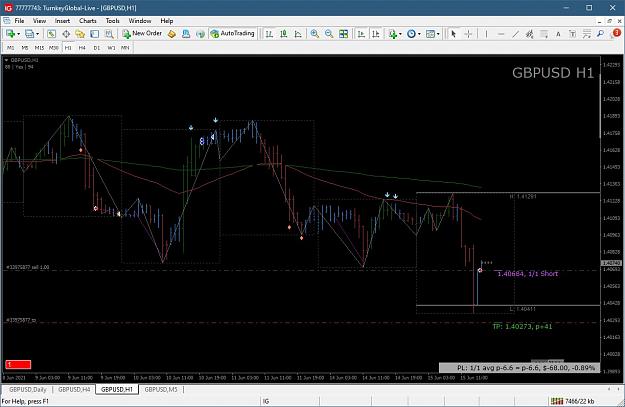Switch timeframe to M5

[x=25, y=48]
